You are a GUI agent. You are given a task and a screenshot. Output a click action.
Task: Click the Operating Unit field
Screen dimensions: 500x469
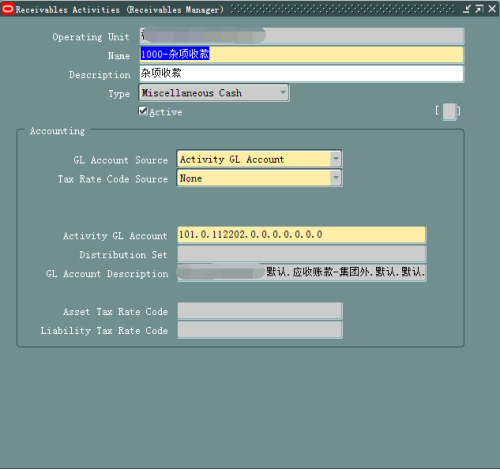[x=302, y=36]
